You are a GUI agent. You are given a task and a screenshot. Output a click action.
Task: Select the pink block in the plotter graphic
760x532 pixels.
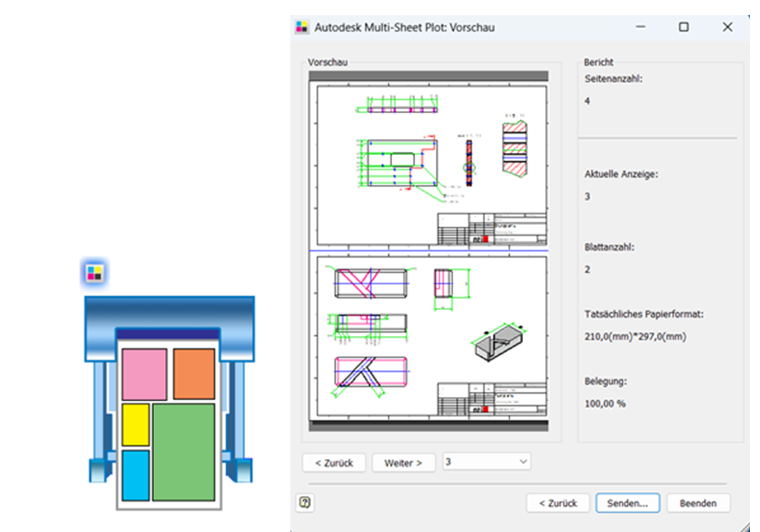tap(144, 374)
